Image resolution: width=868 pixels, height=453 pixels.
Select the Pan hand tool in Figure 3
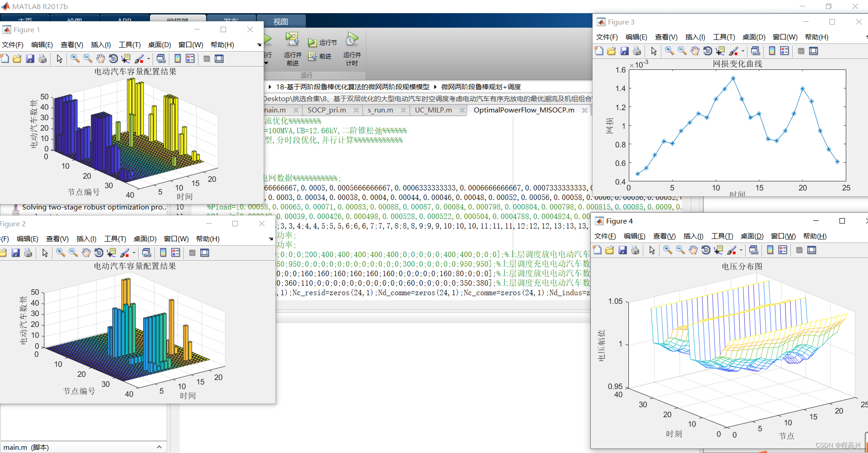point(695,51)
